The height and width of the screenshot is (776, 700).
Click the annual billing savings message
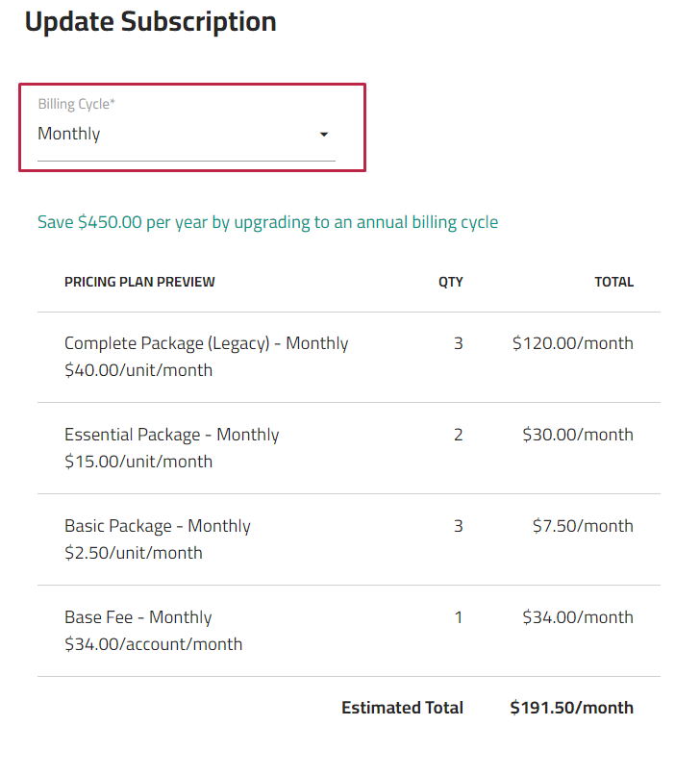[x=267, y=222]
